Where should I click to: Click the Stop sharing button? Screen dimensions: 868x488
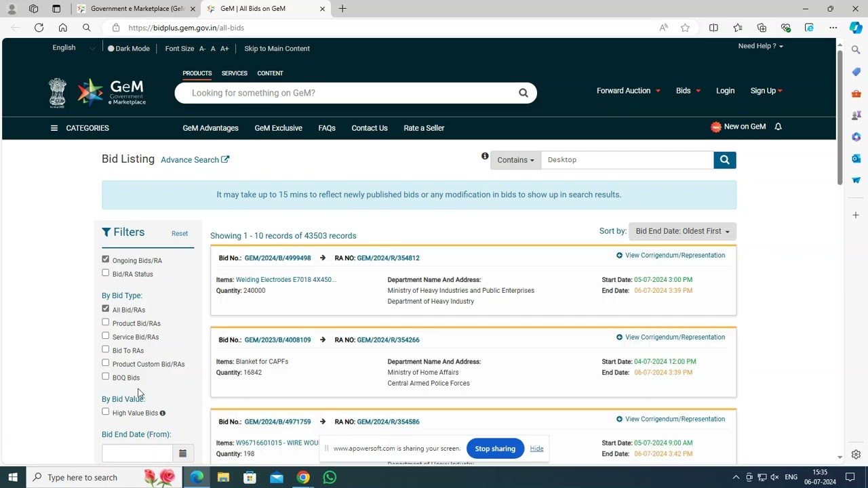point(495,449)
